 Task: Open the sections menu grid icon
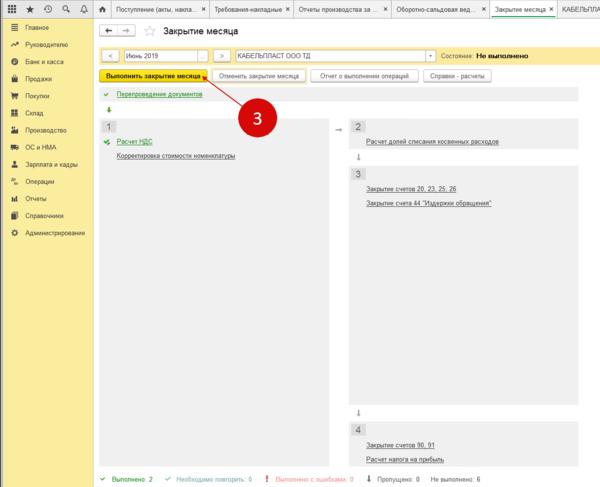[x=12, y=9]
